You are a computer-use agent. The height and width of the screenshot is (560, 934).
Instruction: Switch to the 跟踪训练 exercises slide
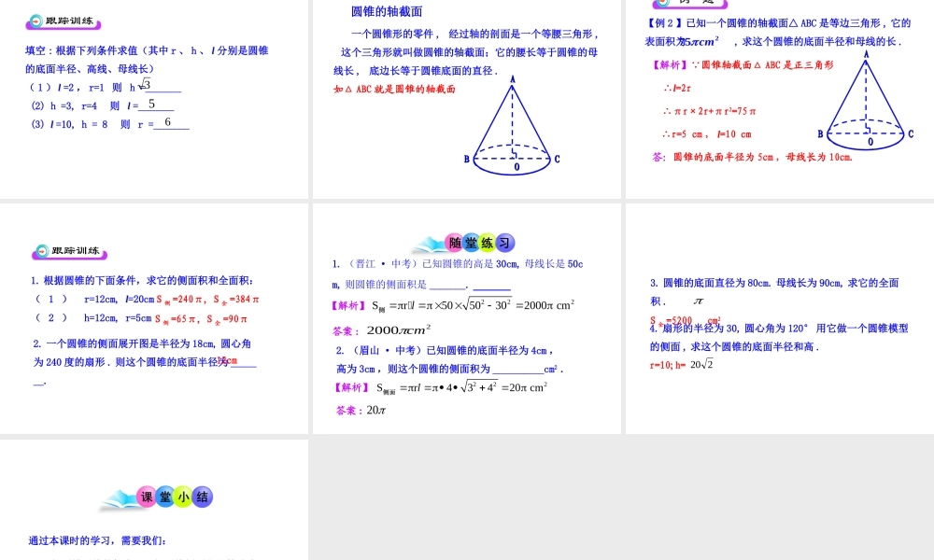(x=154, y=317)
